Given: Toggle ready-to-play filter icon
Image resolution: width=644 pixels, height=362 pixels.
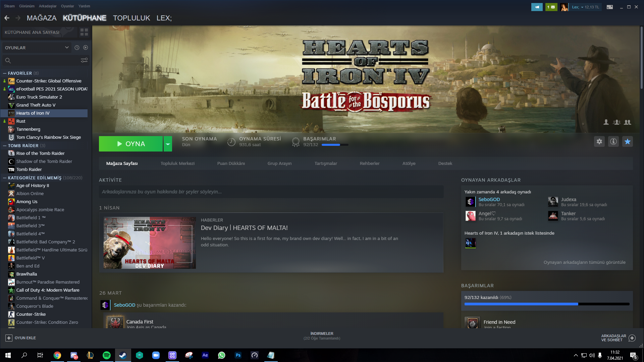Looking at the screenshot, I should [86, 48].
